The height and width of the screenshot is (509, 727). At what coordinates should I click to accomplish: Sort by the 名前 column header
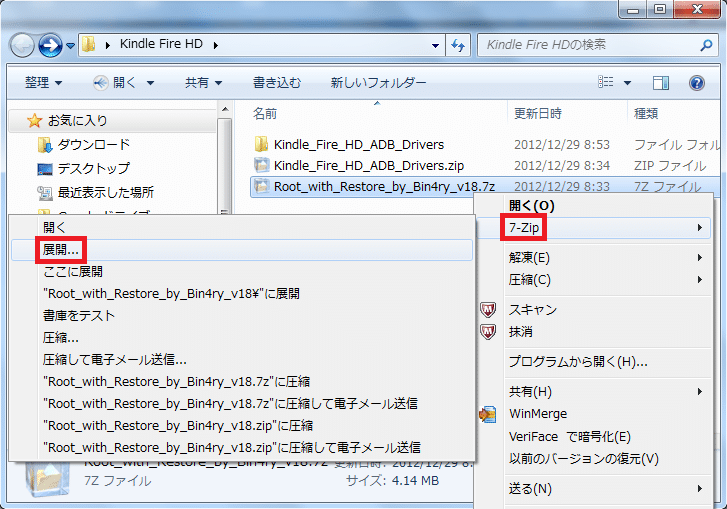(265, 113)
